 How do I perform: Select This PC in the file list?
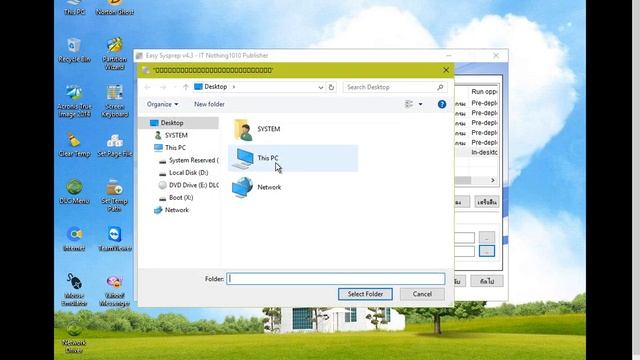tap(293, 158)
